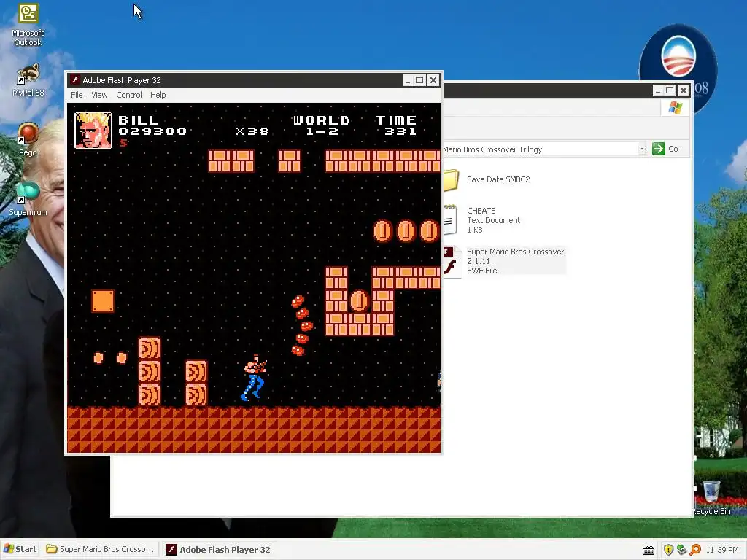Maximize the Adobe Flash Player window
Viewport: 747px width, 560px height.
click(x=419, y=80)
